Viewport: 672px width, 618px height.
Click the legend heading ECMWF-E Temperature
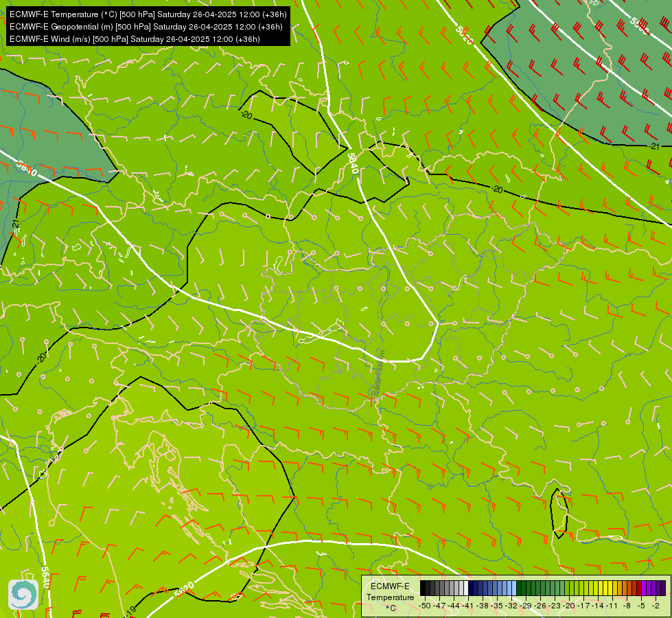point(391,592)
